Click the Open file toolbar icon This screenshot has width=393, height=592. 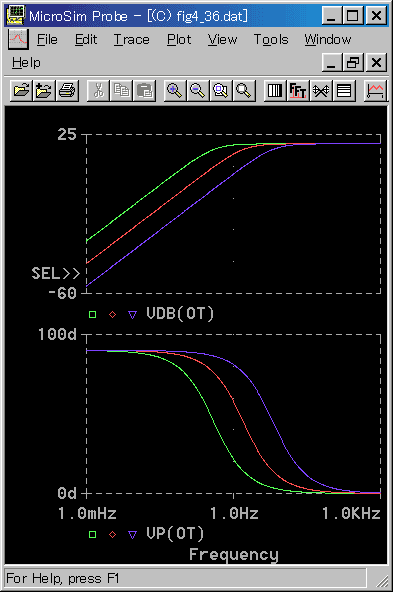pos(21,91)
